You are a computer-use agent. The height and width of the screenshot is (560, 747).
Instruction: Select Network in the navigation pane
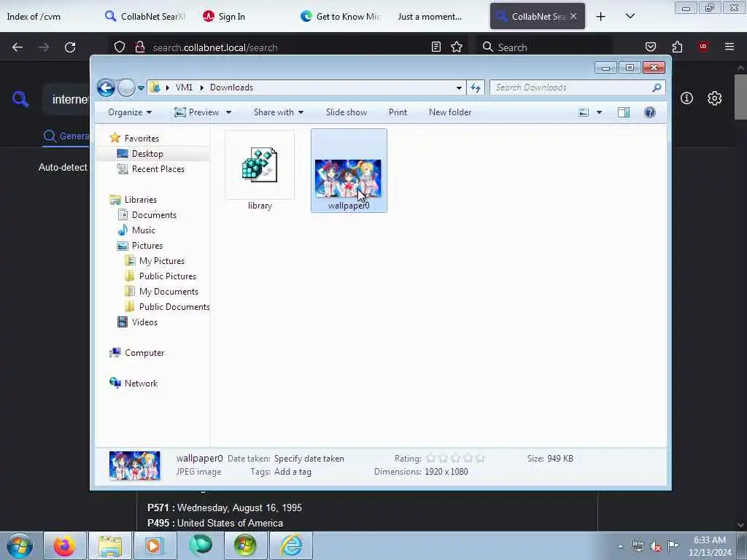point(141,384)
